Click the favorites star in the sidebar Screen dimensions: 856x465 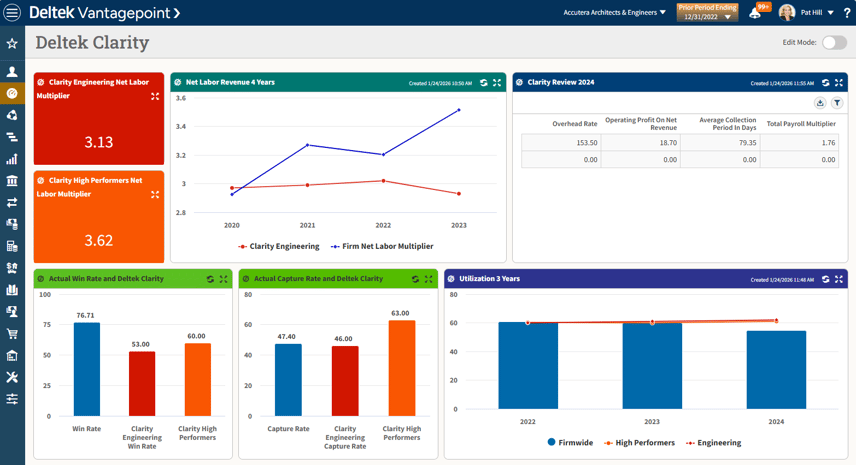point(12,44)
